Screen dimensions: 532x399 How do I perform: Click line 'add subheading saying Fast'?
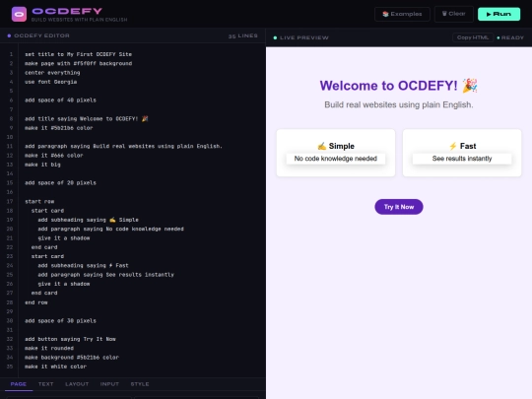pyautogui.click(x=83, y=266)
